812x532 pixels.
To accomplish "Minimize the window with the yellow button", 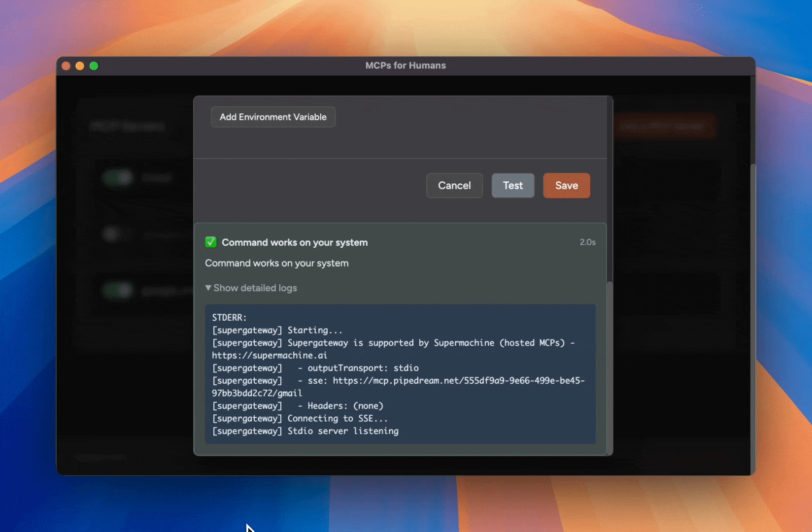I will coord(80,66).
